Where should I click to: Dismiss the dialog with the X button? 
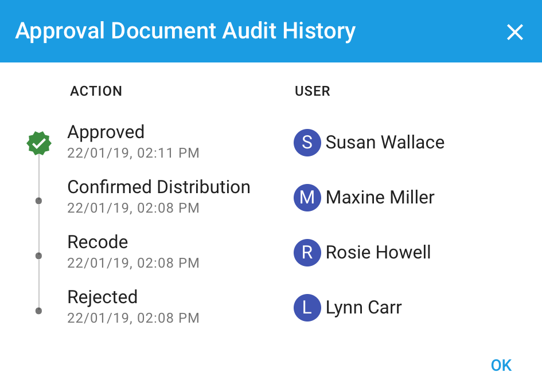click(x=515, y=32)
